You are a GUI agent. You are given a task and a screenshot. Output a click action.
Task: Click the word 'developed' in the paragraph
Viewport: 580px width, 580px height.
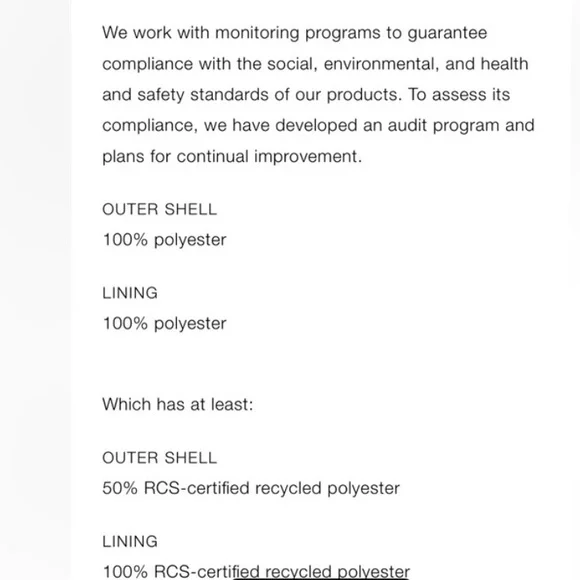[x=316, y=126]
